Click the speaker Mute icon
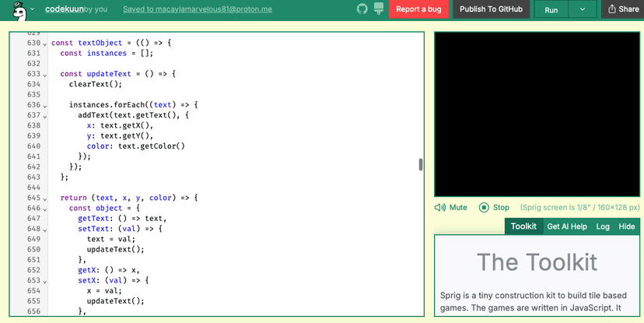Screen dimensions: 644x323 (x=440, y=208)
